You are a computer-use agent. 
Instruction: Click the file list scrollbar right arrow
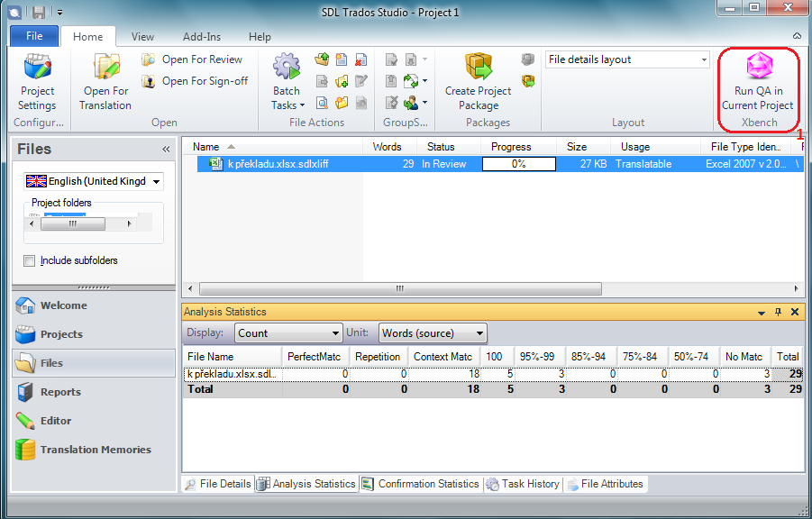click(x=796, y=288)
